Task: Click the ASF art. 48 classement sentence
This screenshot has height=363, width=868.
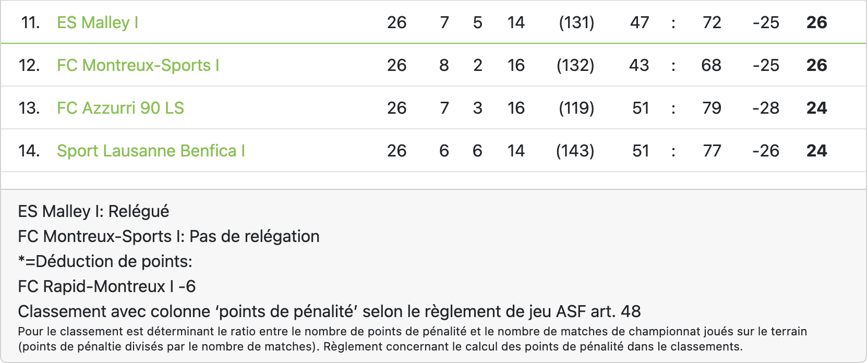Action: [329, 311]
